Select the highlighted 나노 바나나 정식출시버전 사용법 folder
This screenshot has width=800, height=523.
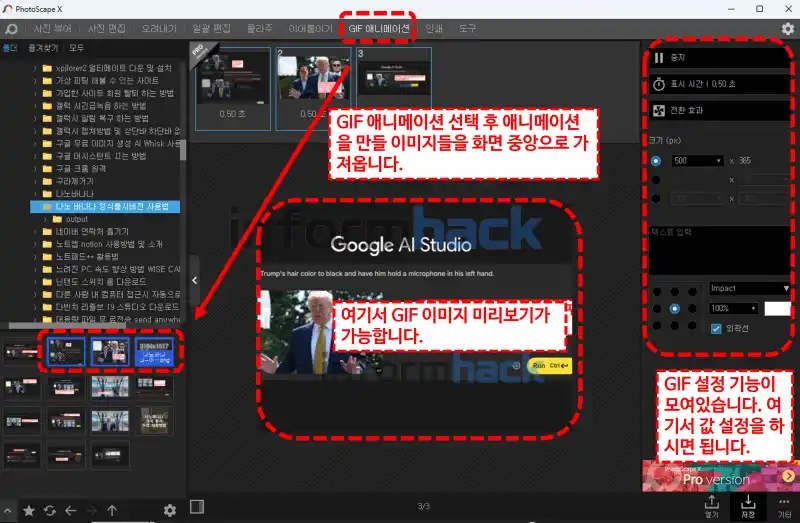point(105,207)
